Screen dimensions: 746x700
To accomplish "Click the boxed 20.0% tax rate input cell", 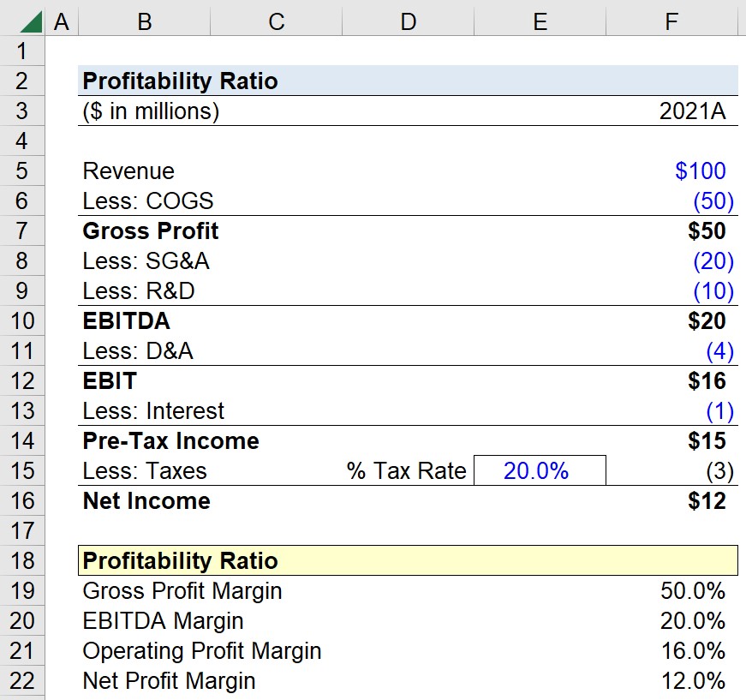I will click(540, 470).
